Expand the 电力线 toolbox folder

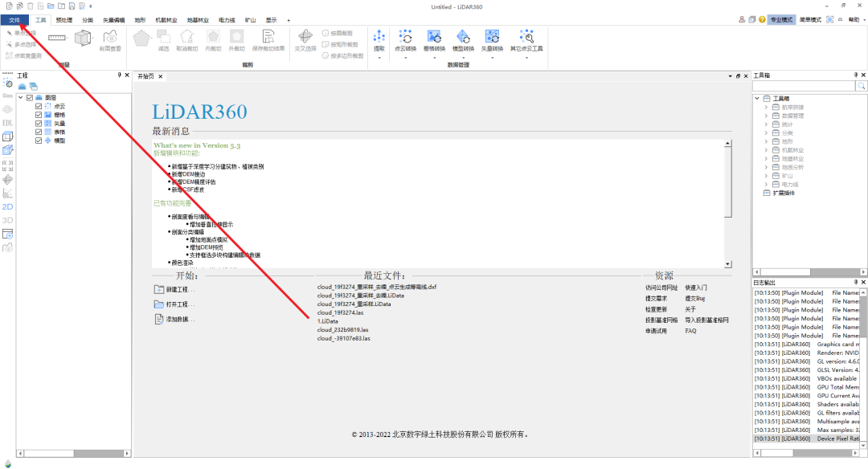click(766, 184)
